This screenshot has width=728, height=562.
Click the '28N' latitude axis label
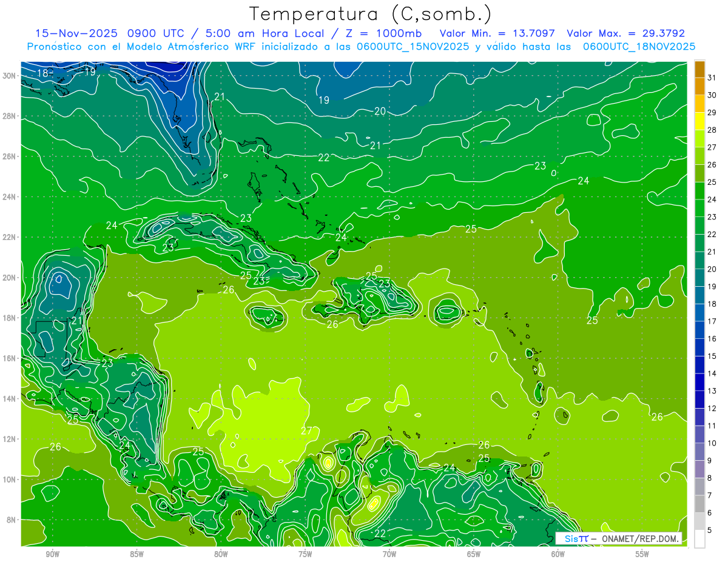[10, 116]
